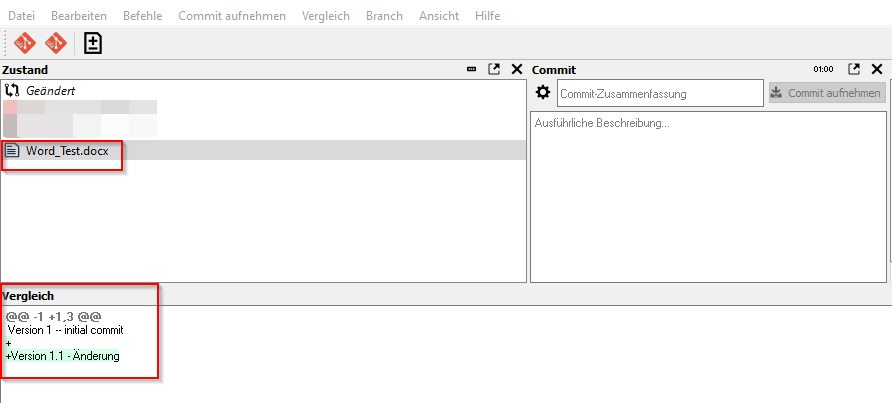Click the plus-minus diff document toolbar icon

[x=93, y=43]
